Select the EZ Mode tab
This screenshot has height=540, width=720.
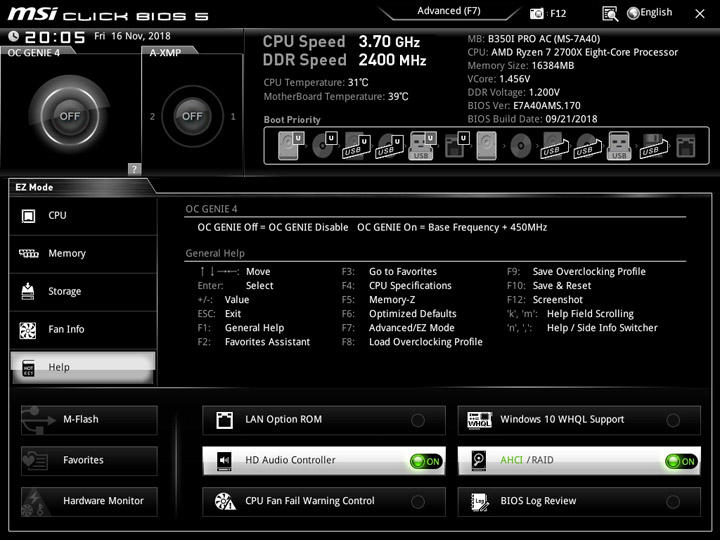click(x=34, y=187)
